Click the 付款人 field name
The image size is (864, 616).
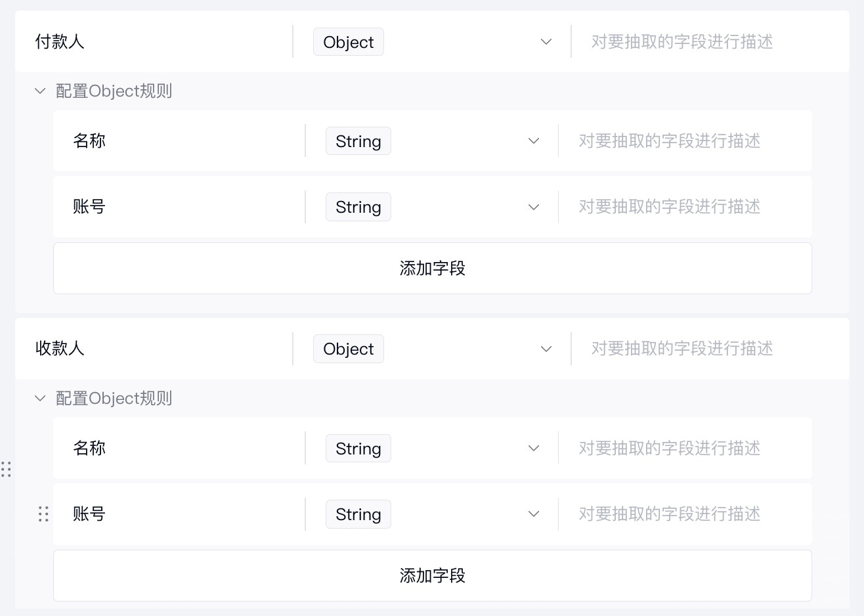pos(60,42)
